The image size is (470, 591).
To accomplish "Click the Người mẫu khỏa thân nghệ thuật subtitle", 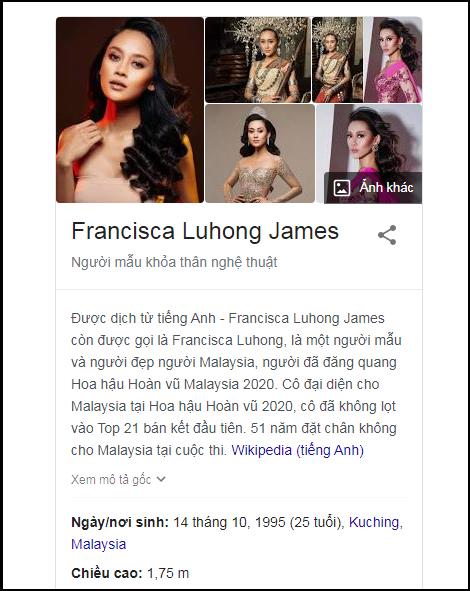I will [x=174, y=262].
